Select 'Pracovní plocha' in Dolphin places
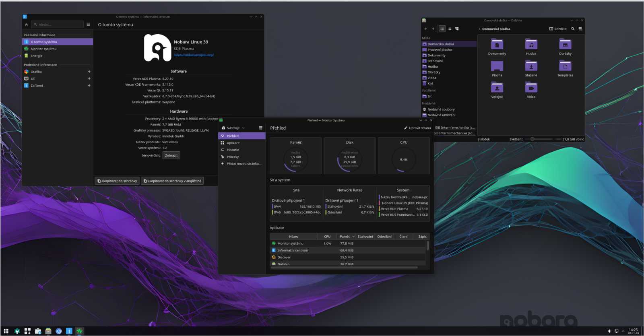644x336 pixels. [x=449, y=50]
